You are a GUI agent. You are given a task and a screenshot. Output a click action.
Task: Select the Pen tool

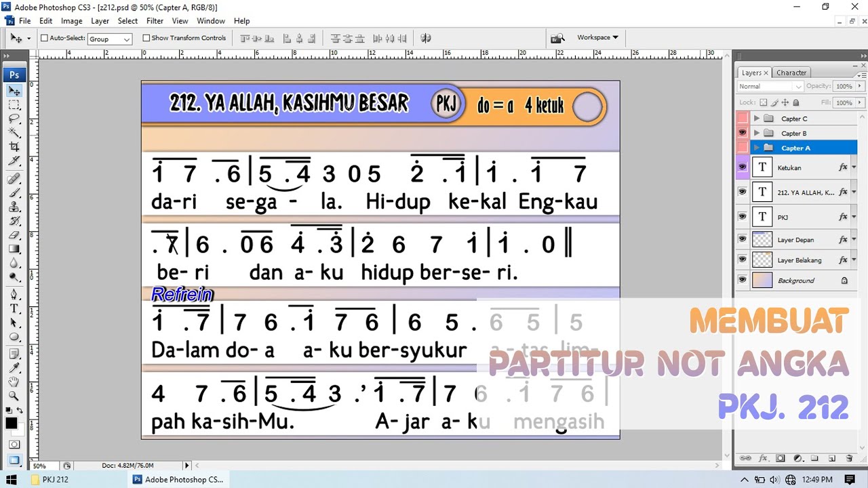tap(14, 295)
